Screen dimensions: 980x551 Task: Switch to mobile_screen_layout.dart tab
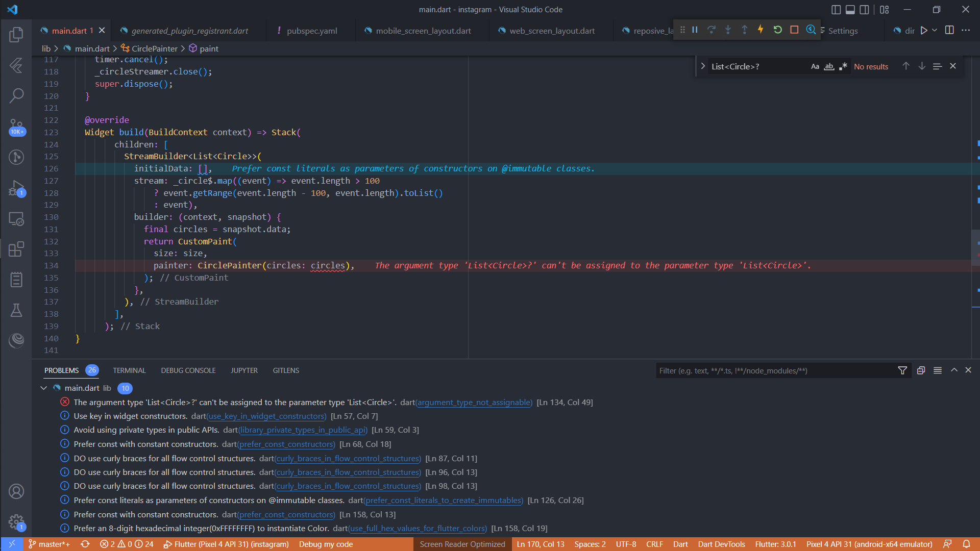click(x=423, y=31)
